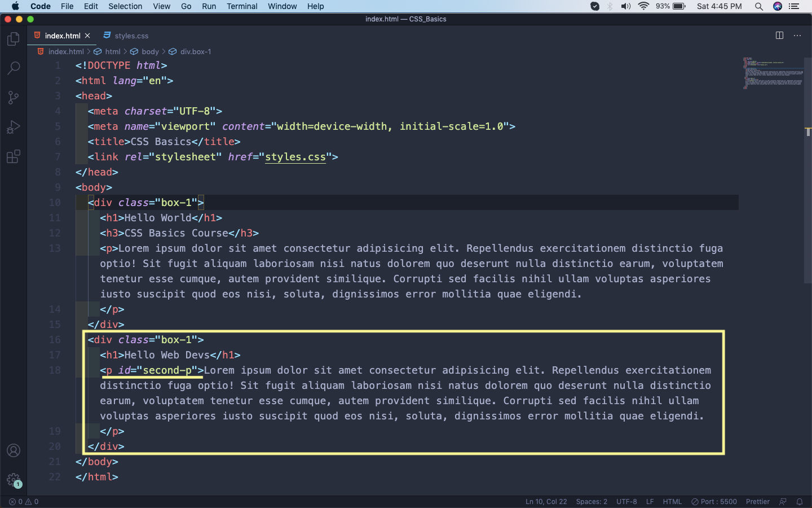The width and height of the screenshot is (812, 508).
Task: Click the clock Sat 4:45 PM
Action: [x=719, y=6]
